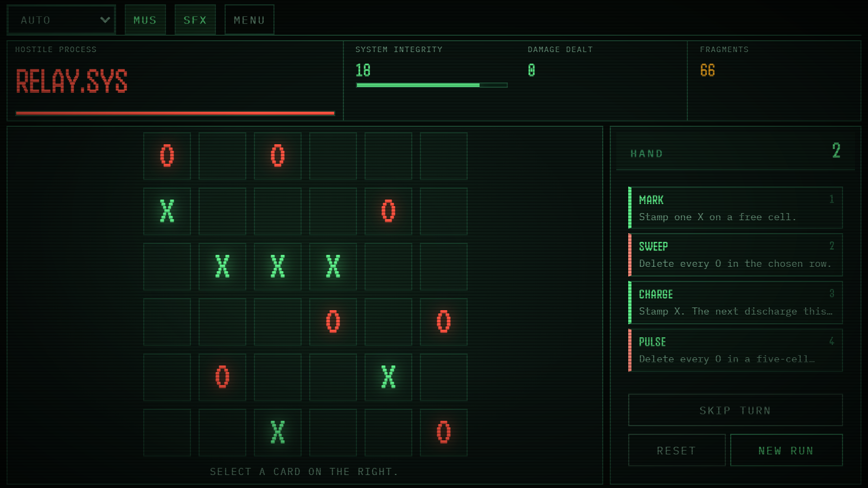The width and height of the screenshot is (868, 488).
Task: Toggle the SFX sound effects button
Action: [195, 20]
